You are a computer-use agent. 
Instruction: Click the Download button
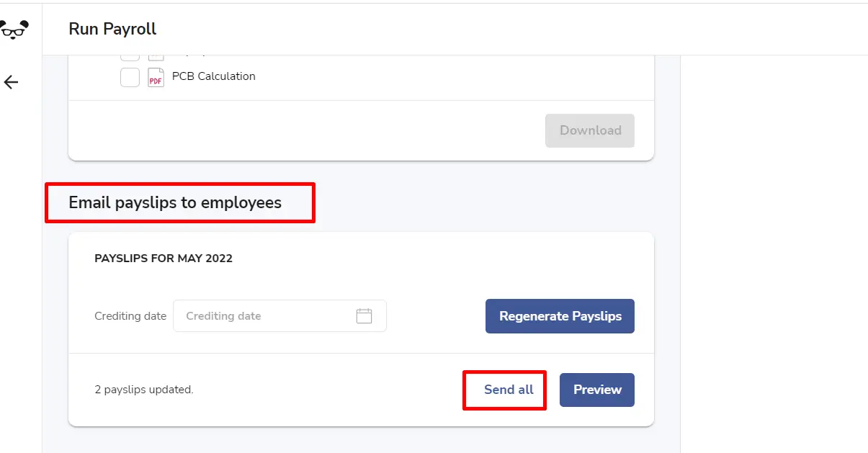point(590,130)
